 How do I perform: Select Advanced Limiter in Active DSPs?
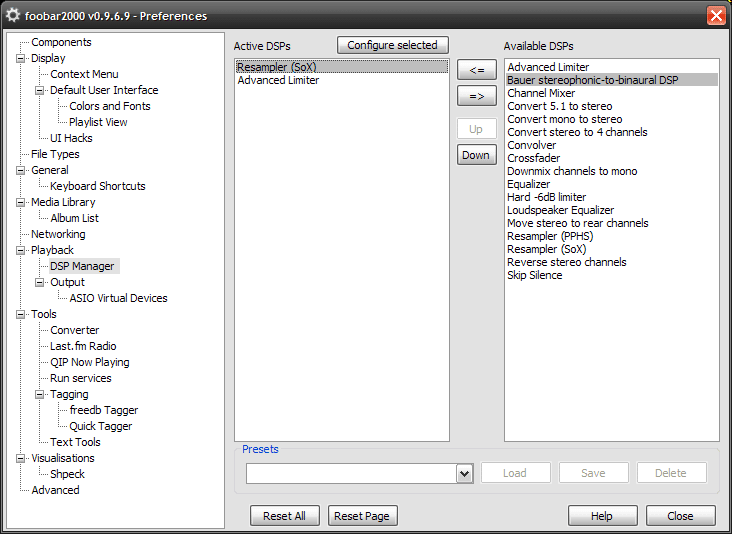tap(278, 80)
